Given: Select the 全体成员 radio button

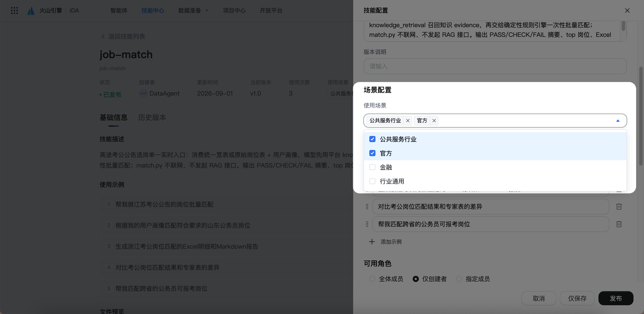Looking at the screenshot, I should tap(372, 279).
